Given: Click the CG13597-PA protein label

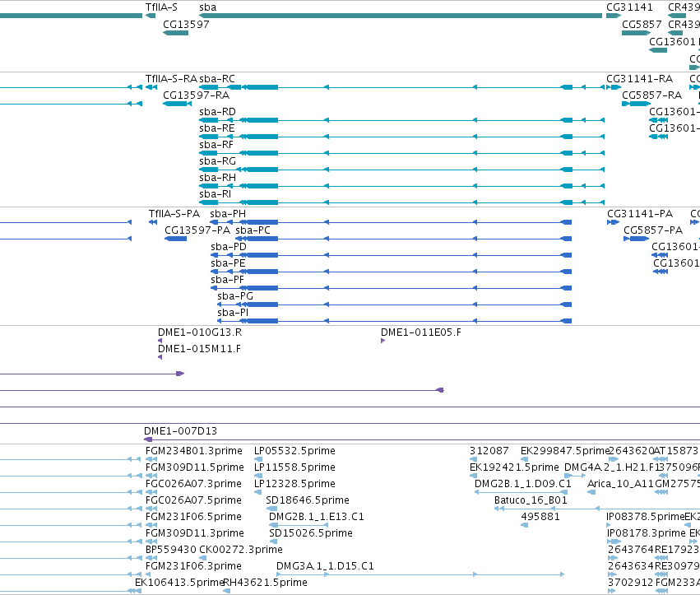Looking at the screenshot, I should point(197,230).
